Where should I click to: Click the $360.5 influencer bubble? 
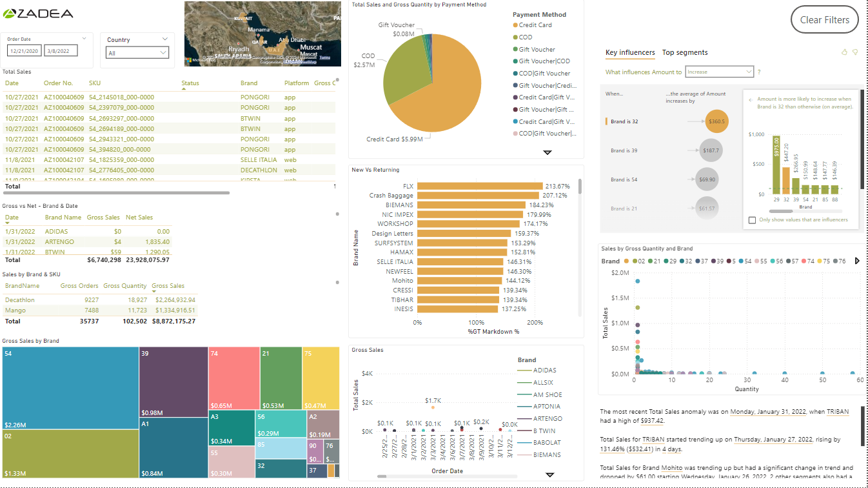tap(716, 121)
